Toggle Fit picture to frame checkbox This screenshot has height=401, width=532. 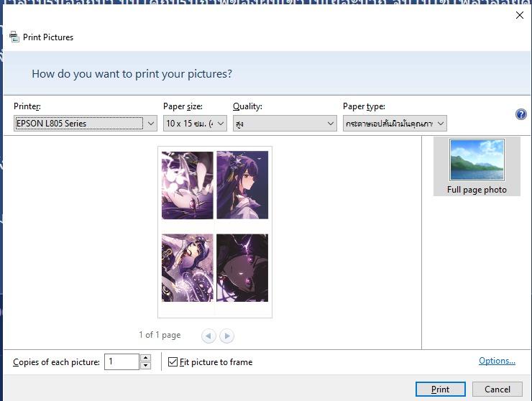(x=173, y=362)
